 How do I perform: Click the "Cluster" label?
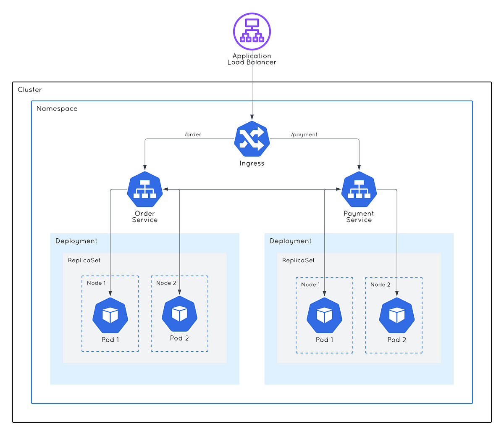pyautogui.click(x=30, y=90)
